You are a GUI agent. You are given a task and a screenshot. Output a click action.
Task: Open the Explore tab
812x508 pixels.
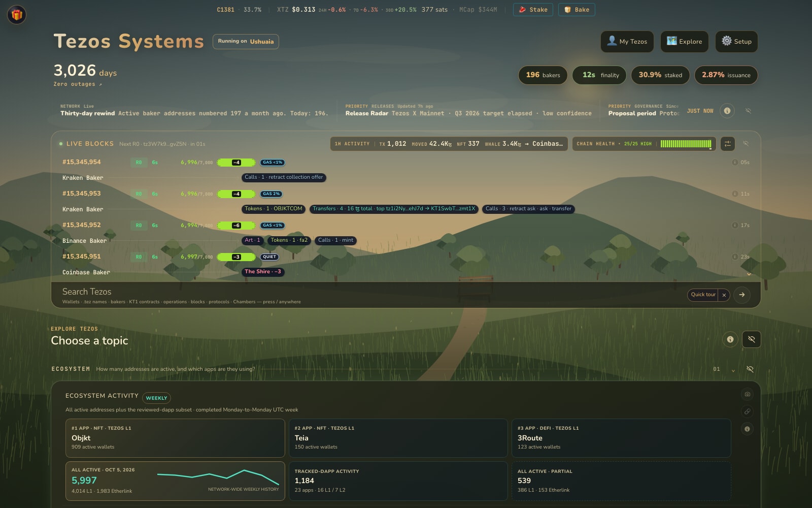pos(684,42)
